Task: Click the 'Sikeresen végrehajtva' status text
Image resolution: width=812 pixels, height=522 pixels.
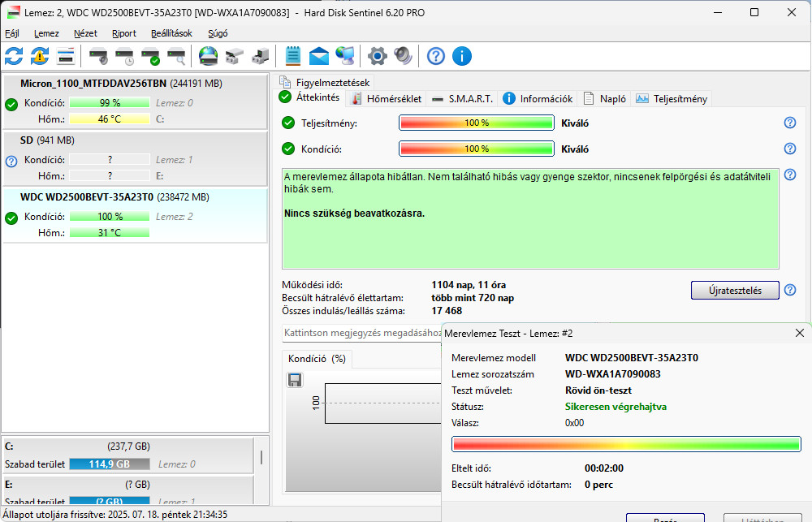Action: 615,407
